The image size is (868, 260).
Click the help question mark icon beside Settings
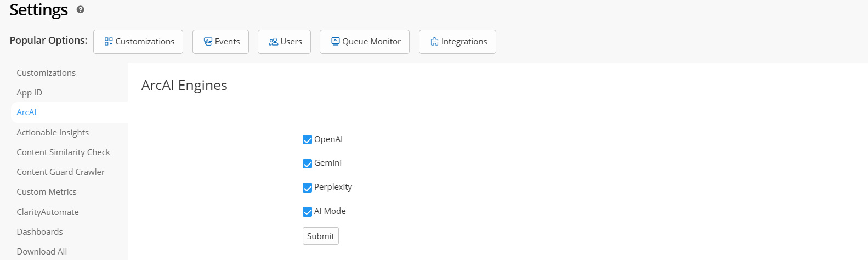tap(81, 9)
